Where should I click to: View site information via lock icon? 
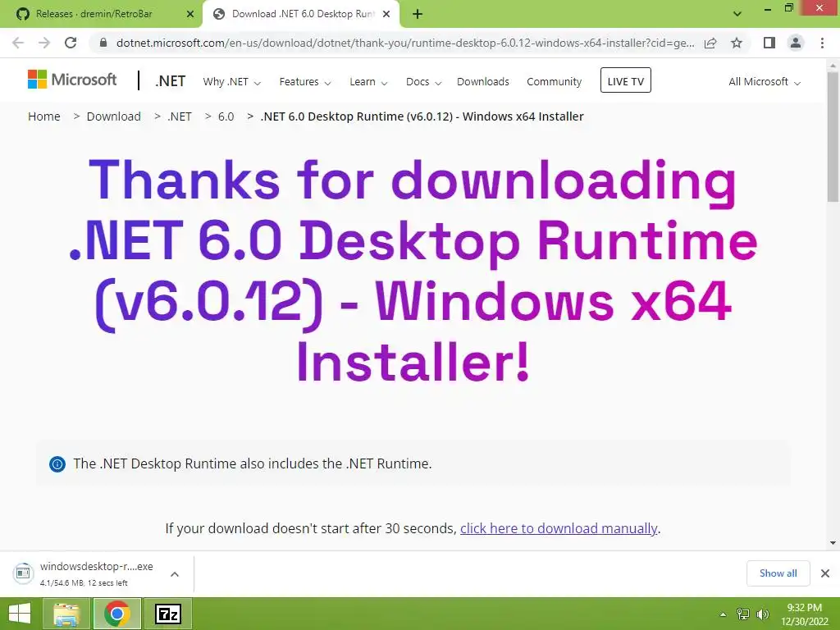(103, 43)
